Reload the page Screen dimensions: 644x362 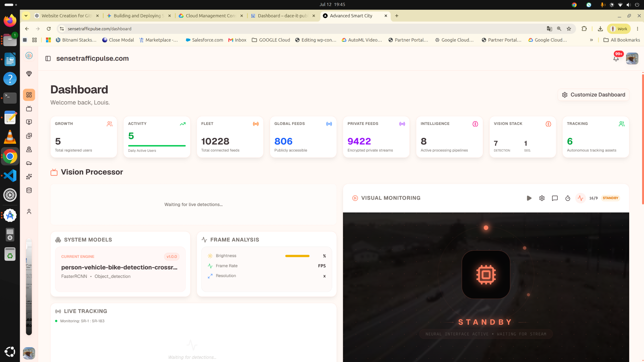[48, 29]
